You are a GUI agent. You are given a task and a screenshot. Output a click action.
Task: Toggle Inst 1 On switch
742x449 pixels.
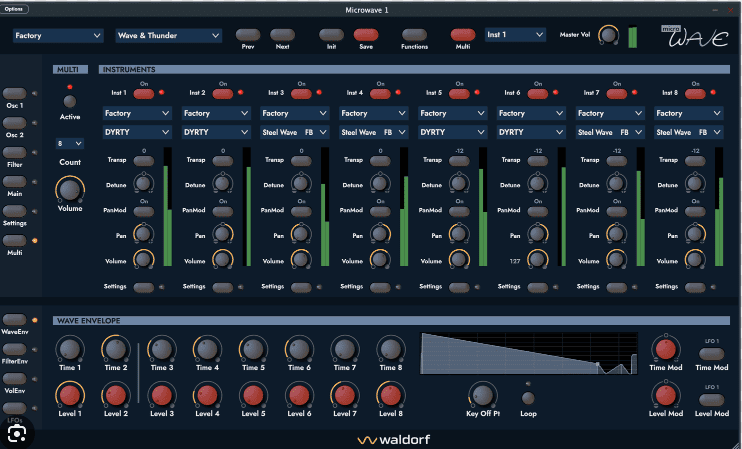[x=144, y=93]
